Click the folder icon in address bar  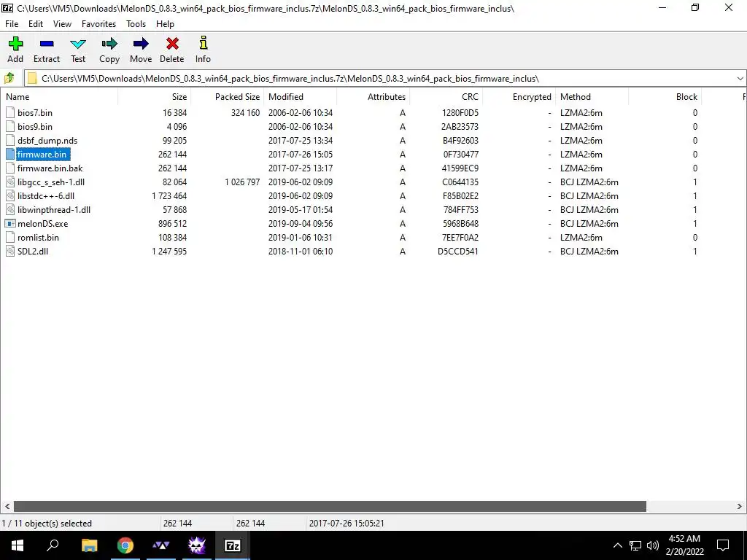click(32, 78)
